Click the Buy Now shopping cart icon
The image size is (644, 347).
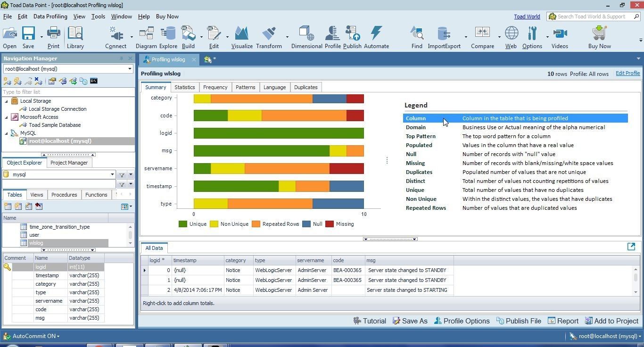point(599,37)
